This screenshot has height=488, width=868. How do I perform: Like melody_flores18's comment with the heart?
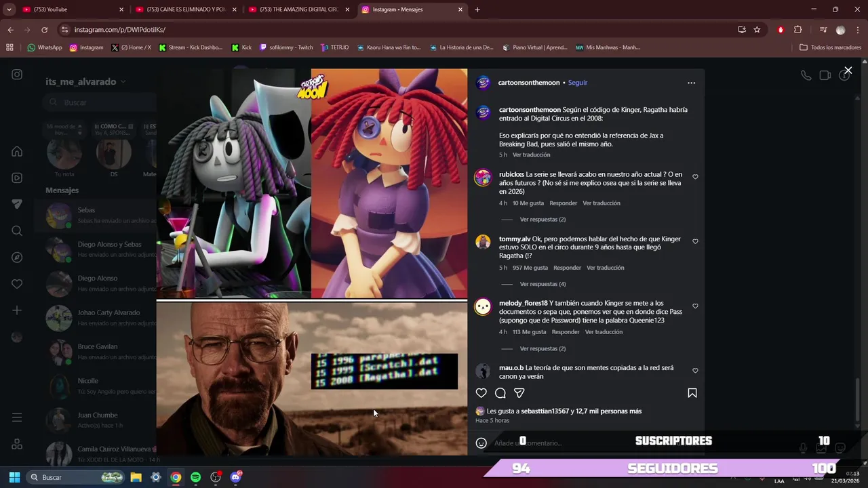click(x=695, y=306)
